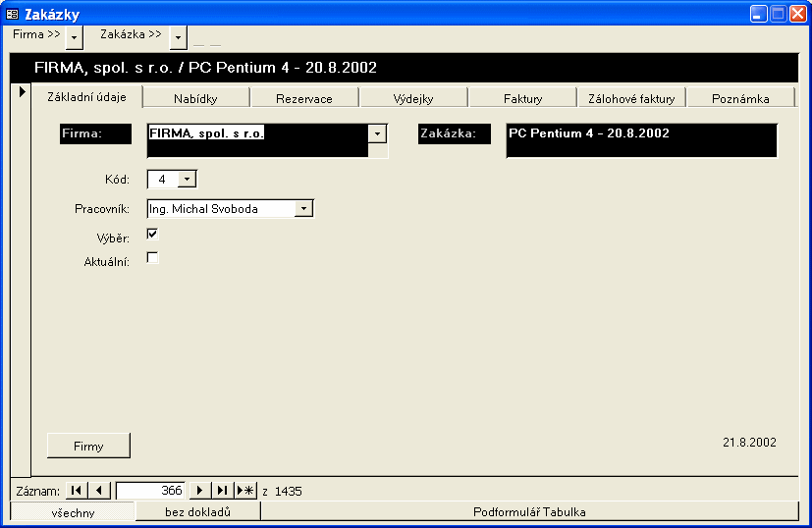Go to next record arrow
The image size is (812, 528).
click(199, 491)
